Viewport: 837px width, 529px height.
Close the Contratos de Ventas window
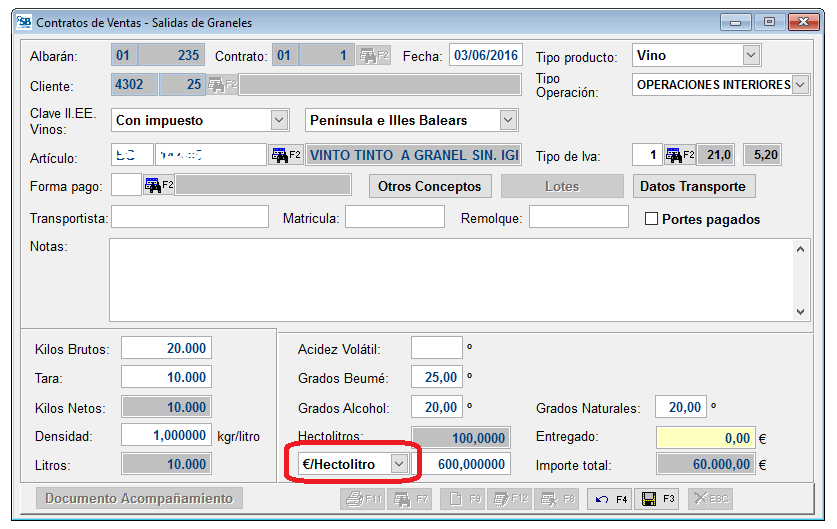click(803, 22)
